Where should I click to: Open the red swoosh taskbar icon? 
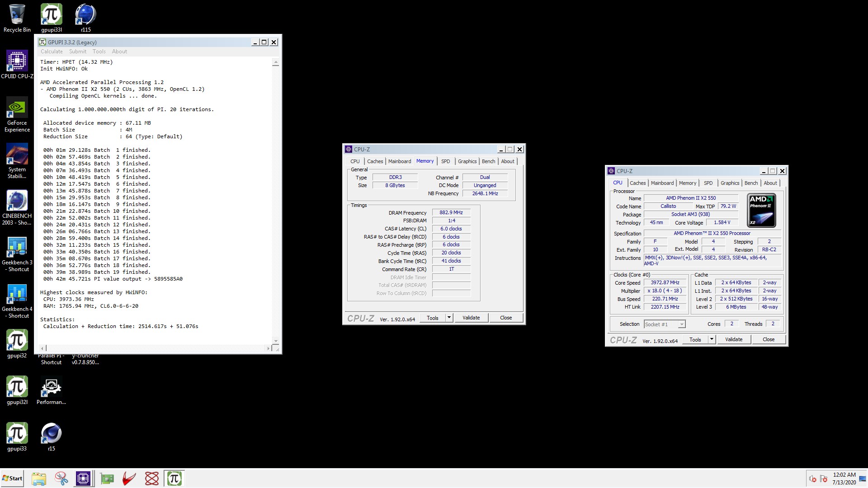[x=129, y=479]
